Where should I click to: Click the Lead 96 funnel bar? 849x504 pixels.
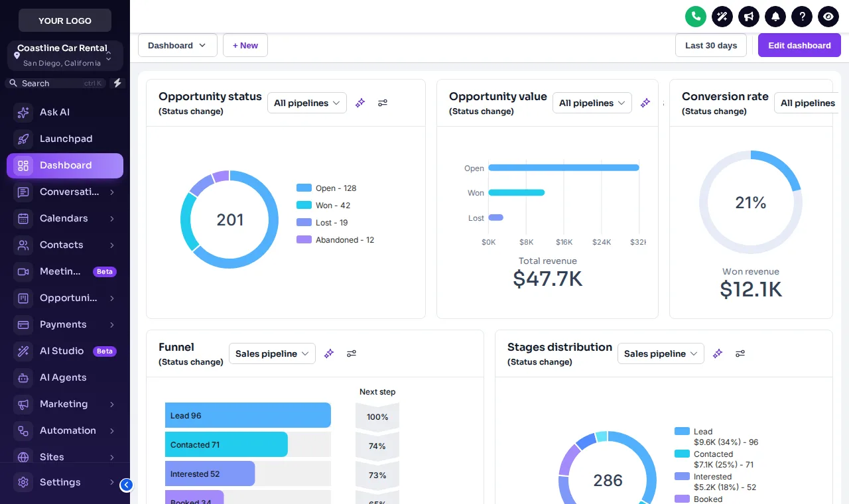pos(248,415)
